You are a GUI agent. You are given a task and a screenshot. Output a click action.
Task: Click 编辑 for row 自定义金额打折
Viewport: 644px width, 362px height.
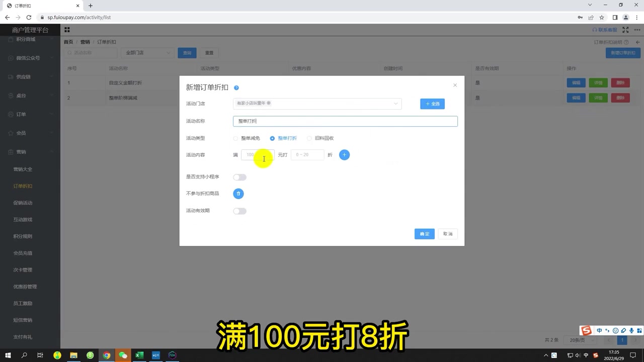[576, 83]
